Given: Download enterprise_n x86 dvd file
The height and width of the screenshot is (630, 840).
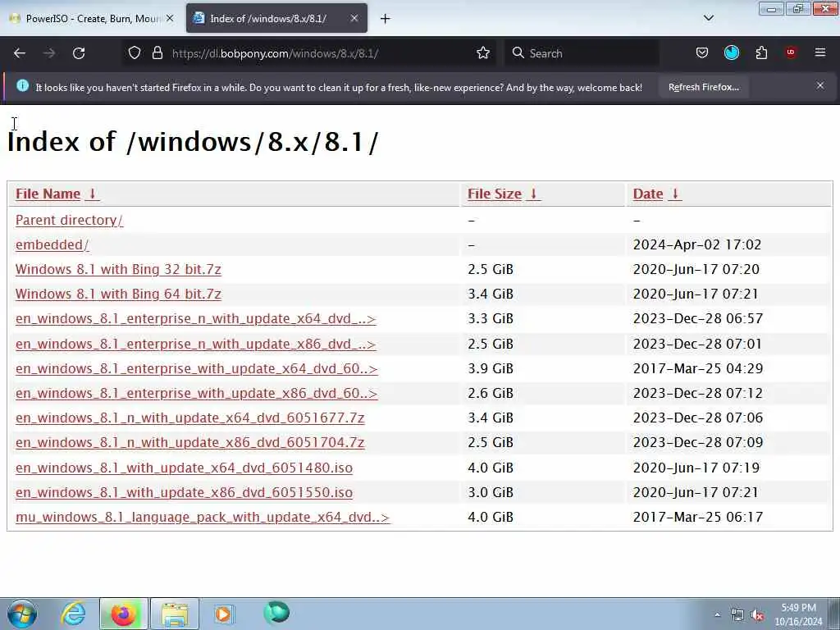Looking at the screenshot, I should click(x=195, y=344).
